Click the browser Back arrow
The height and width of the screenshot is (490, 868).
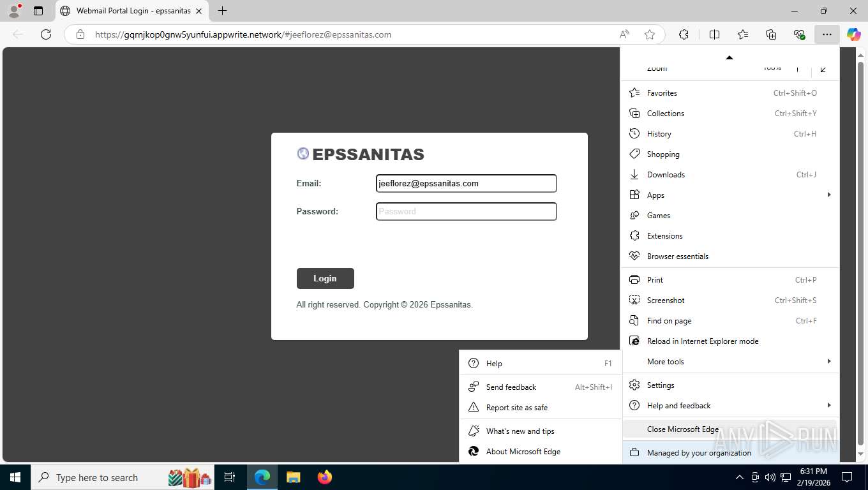coord(18,34)
